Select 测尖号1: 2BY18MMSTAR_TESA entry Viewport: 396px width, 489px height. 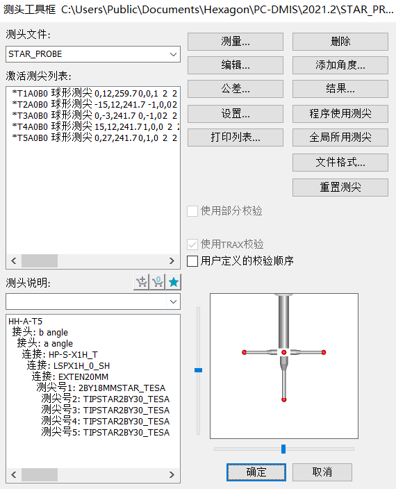(x=101, y=388)
